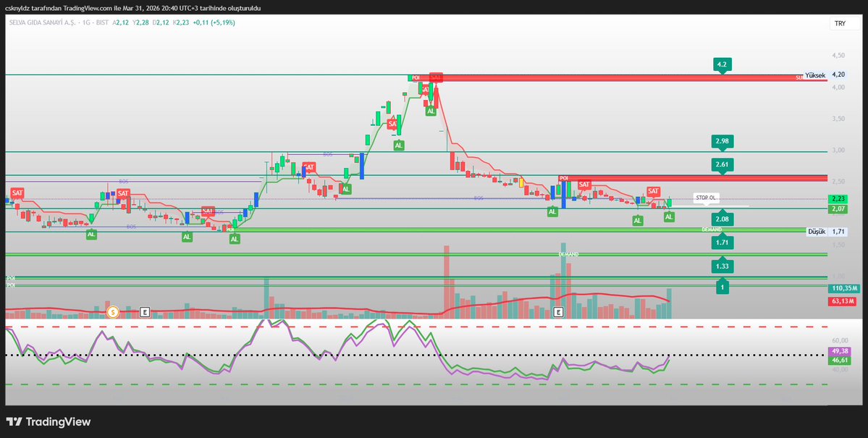
Task: Click the 110,35M volume label
Action: [844, 288]
